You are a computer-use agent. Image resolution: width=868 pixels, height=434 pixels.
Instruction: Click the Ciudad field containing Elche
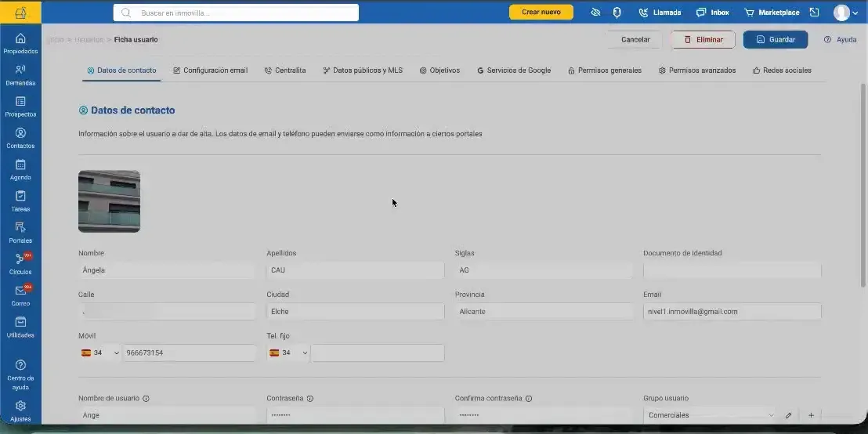[356, 312]
